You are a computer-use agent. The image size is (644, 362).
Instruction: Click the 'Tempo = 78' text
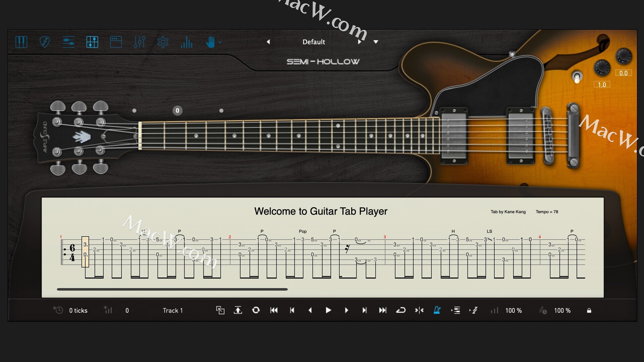coord(547,212)
